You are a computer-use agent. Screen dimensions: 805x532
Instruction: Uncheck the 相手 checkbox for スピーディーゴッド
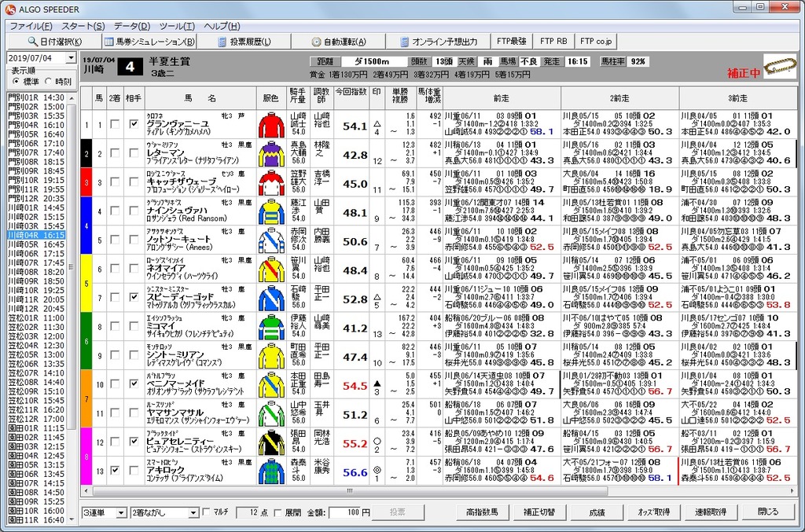coord(134,297)
